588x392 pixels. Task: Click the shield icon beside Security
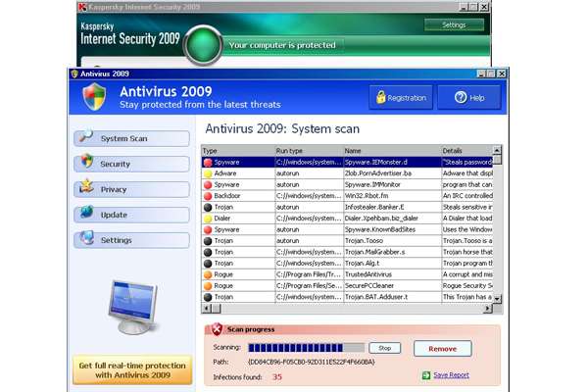pyautogui.click(x=86, y=161)
